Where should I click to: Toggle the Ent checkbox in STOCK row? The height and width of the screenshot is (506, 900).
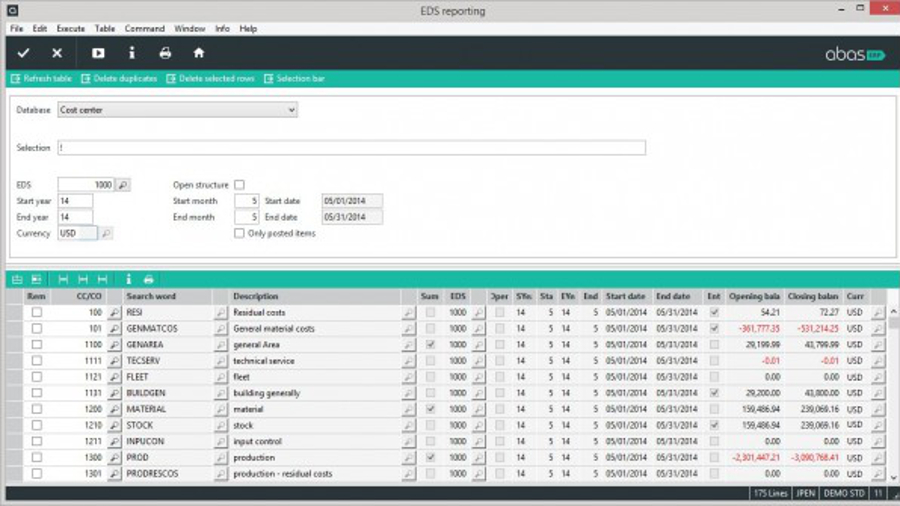point(714,425)
